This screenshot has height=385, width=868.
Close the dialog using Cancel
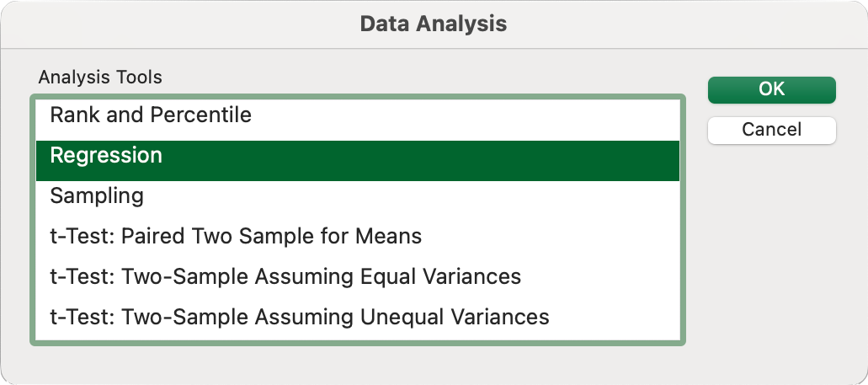(x=771, y=130)
